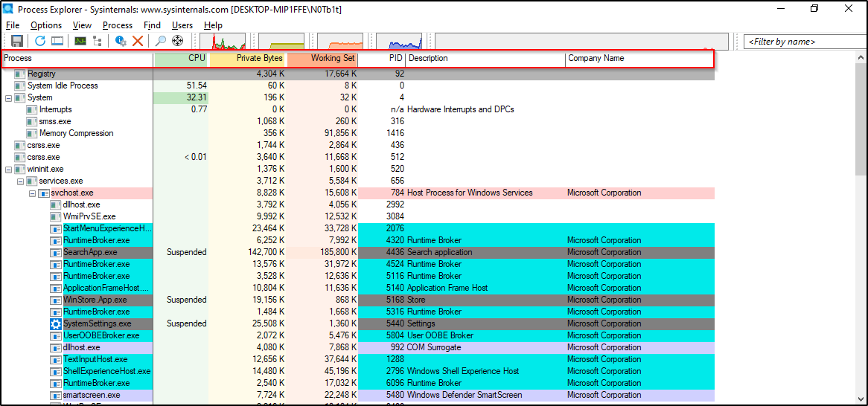Click the magnifier Find Handle or DLL icon
Screen dimensions: 868x406
click(161, 41)
